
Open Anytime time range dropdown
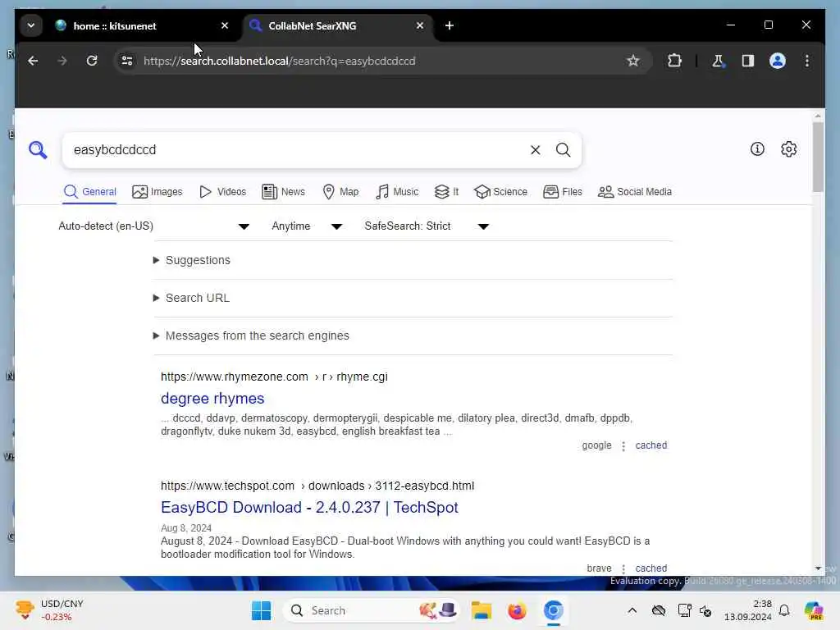coord(307,226)
